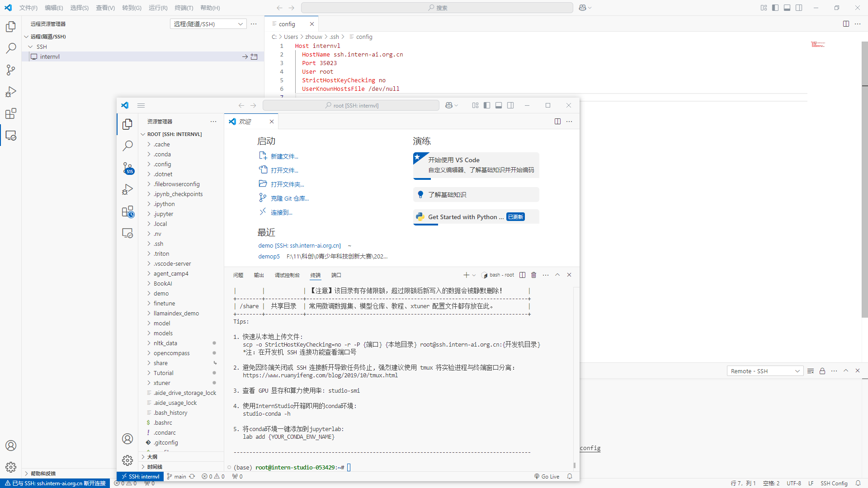868x488 pixels.
Task: Toggle output scroll lock in back window panel
Action: (x=822, y=371)
